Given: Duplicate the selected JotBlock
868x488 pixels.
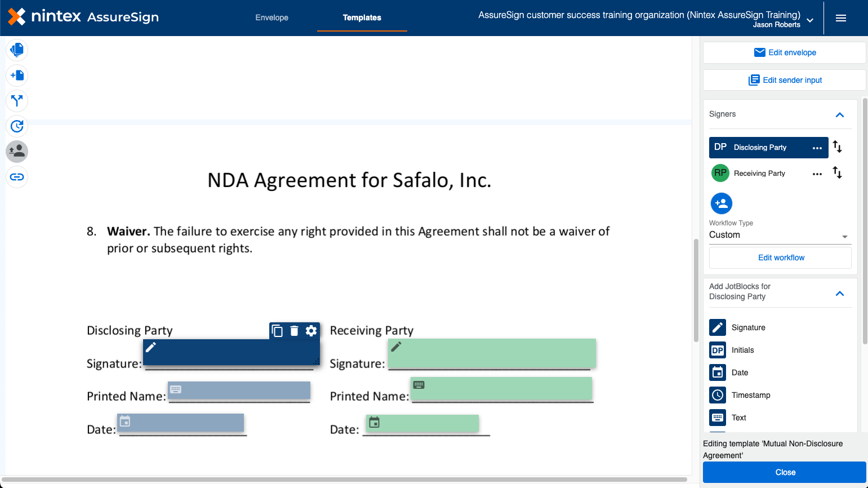Looking at the screenshot, I should 277,331.
